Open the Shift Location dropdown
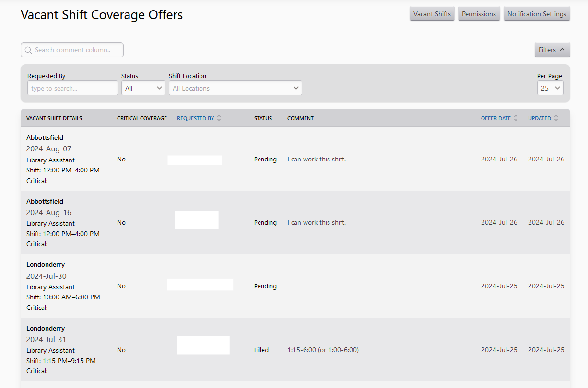588x388 pixels. tap(235, 88)
